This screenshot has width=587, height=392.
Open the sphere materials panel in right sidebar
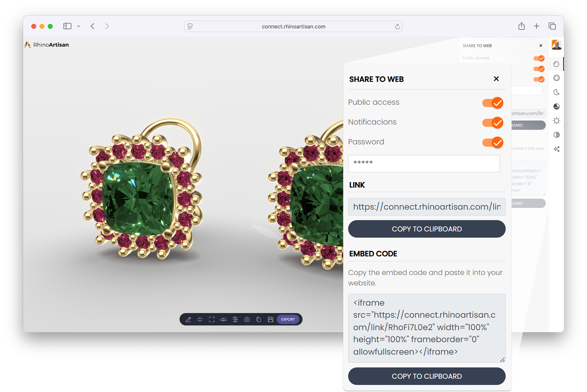(556, 64)
